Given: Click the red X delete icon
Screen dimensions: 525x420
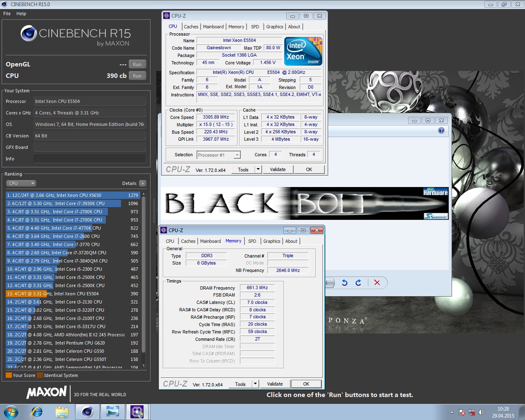Looking at the screenshot, I should pyautogui.click(x=377, y=283).
